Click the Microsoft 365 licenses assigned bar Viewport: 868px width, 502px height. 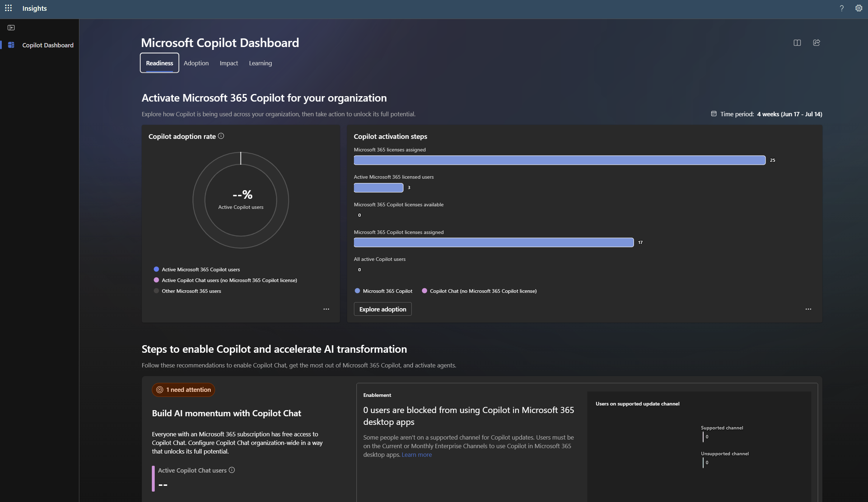click(x=559, y=160)
